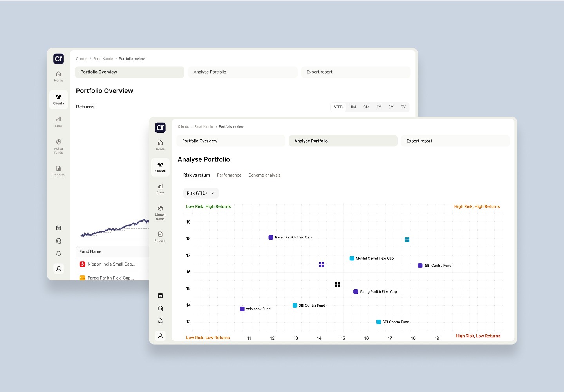
Task: Select Clients in the back window sidebar
Action: [58, 99]
